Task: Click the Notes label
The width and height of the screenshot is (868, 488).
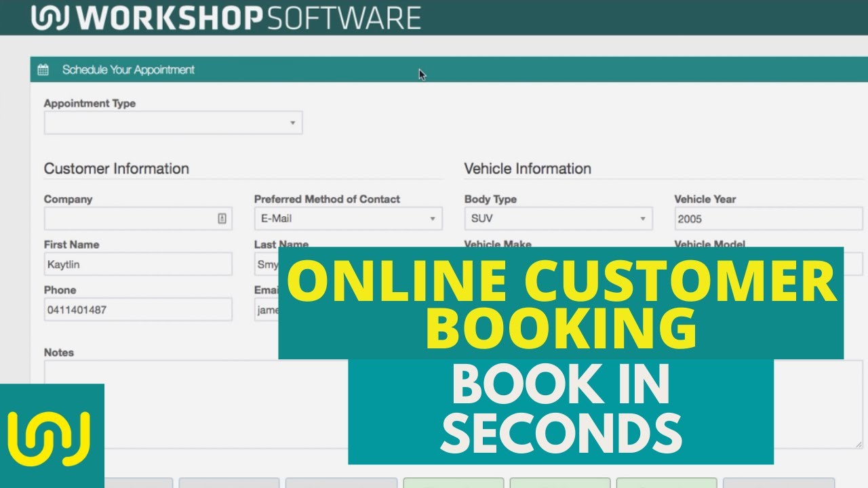Action: pos(59,352)
